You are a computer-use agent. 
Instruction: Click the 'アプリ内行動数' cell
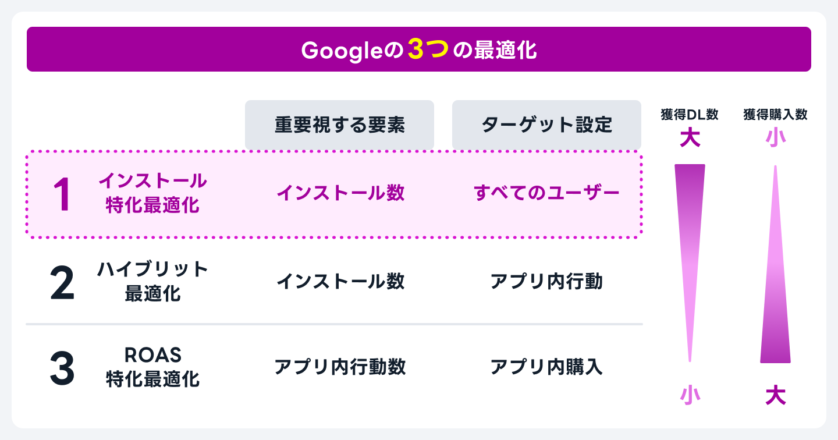coord(340,367)
